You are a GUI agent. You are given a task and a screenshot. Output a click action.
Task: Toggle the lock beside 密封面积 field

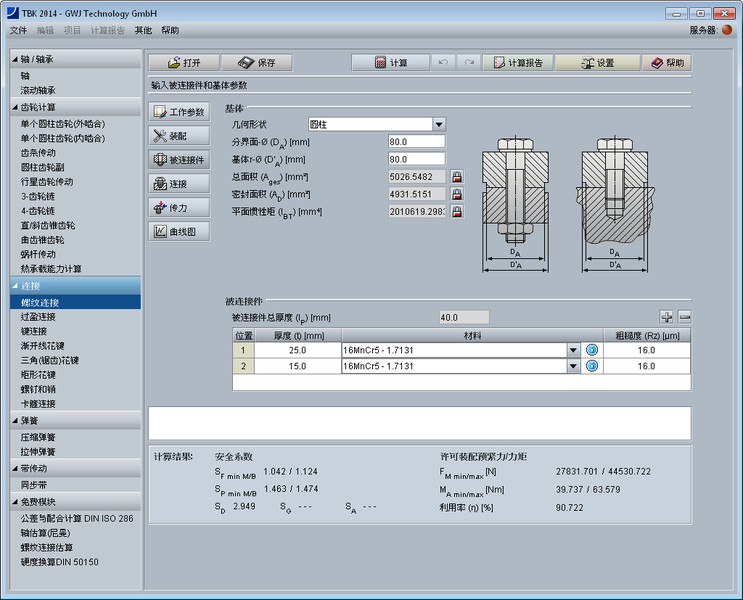[x=457, y=194]
